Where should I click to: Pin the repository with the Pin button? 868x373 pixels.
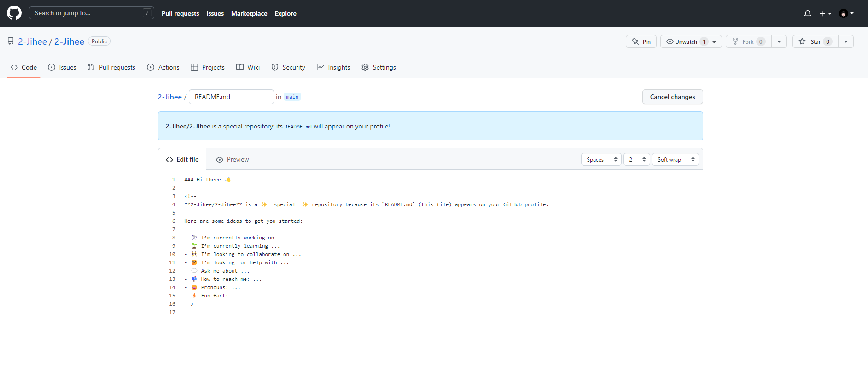click(x=641, y=41)
